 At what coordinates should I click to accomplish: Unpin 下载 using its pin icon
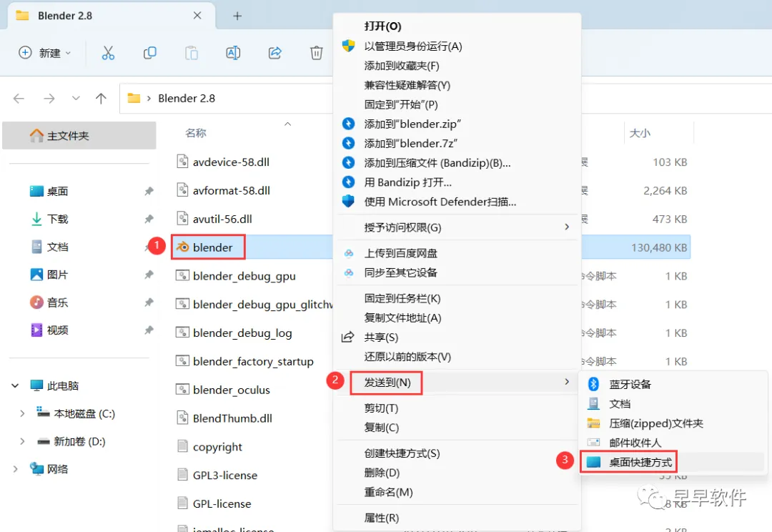click(149, 219)
